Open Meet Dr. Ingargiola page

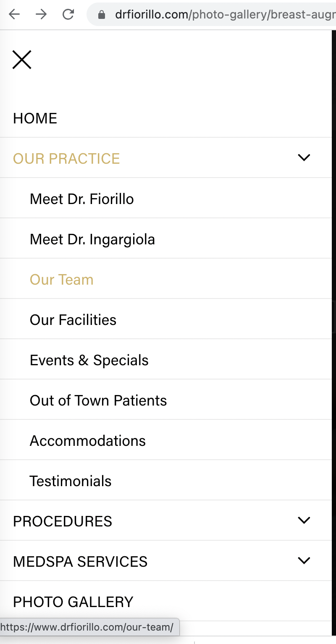[x=92, y=239]
